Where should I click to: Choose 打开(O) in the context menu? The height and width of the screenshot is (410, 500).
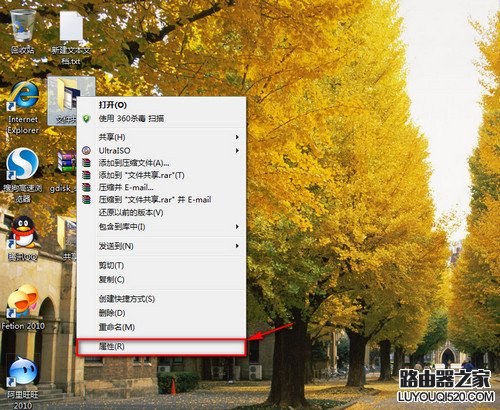(162, 105)
